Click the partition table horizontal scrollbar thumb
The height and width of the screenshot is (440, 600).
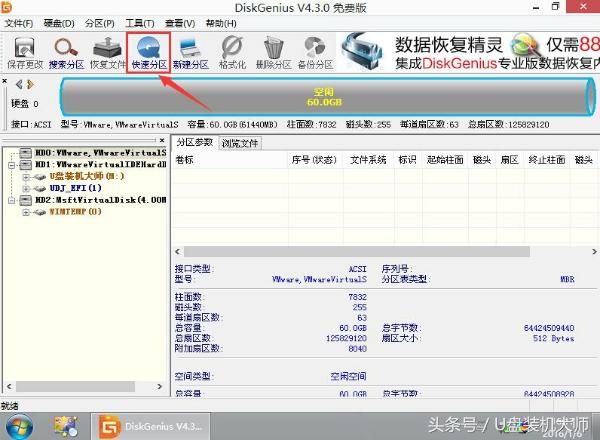click(x=357, y=252)
